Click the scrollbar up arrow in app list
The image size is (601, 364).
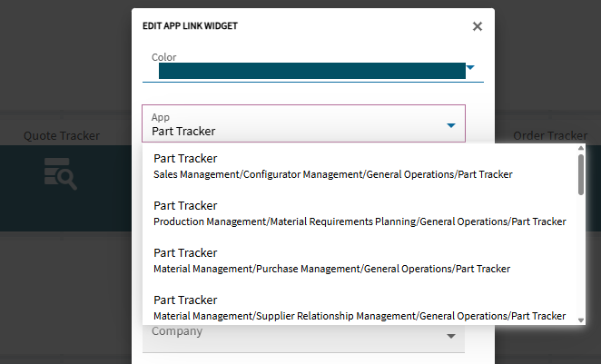pyautogui.click(x=581, y=149)
